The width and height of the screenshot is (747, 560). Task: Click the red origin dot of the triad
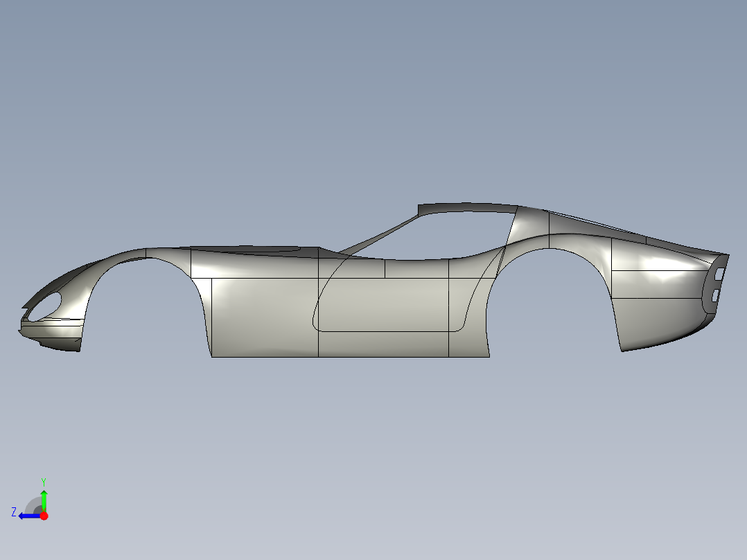44,516
